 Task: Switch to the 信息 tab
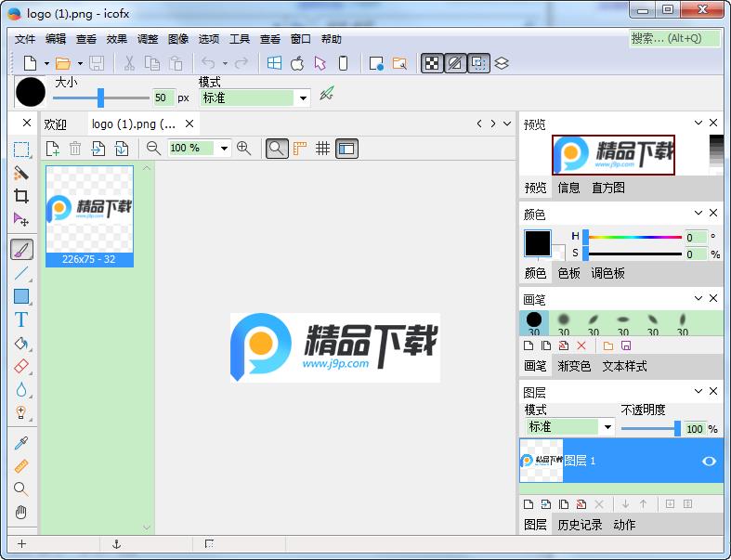click(x=568, y=188)
